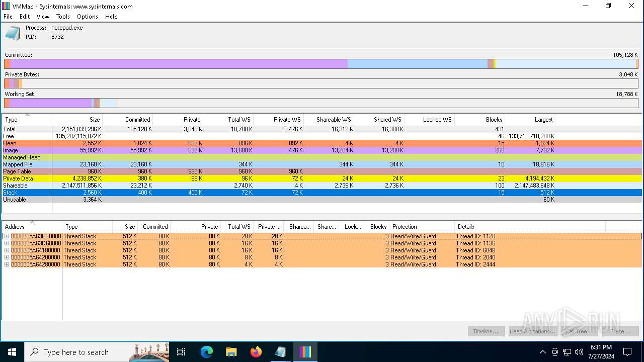The image size is (644, 362).
Task: Sort summary by Private WS column
Action: pos(278,120)
